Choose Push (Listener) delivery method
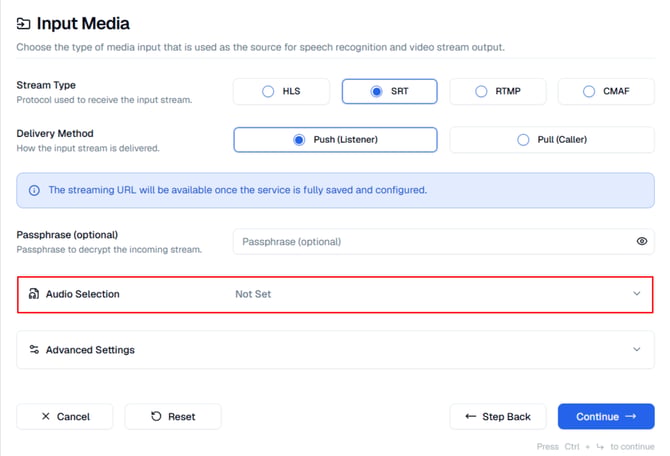 click(x=335, y=139)
